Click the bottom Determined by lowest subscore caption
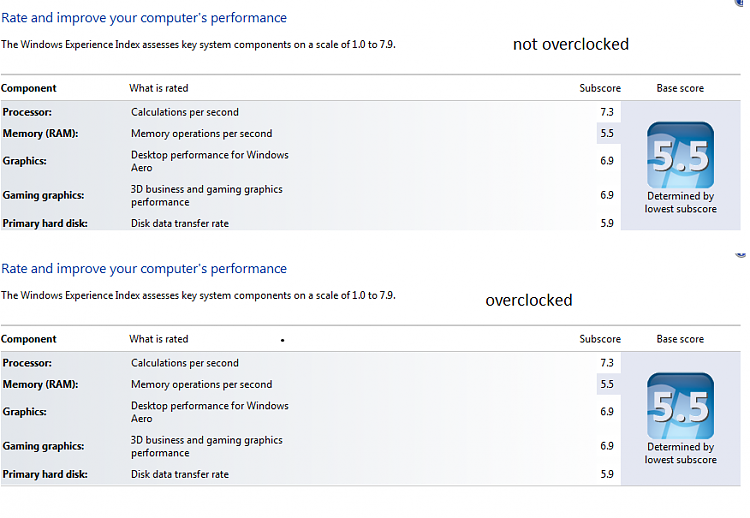 point(680,453)
